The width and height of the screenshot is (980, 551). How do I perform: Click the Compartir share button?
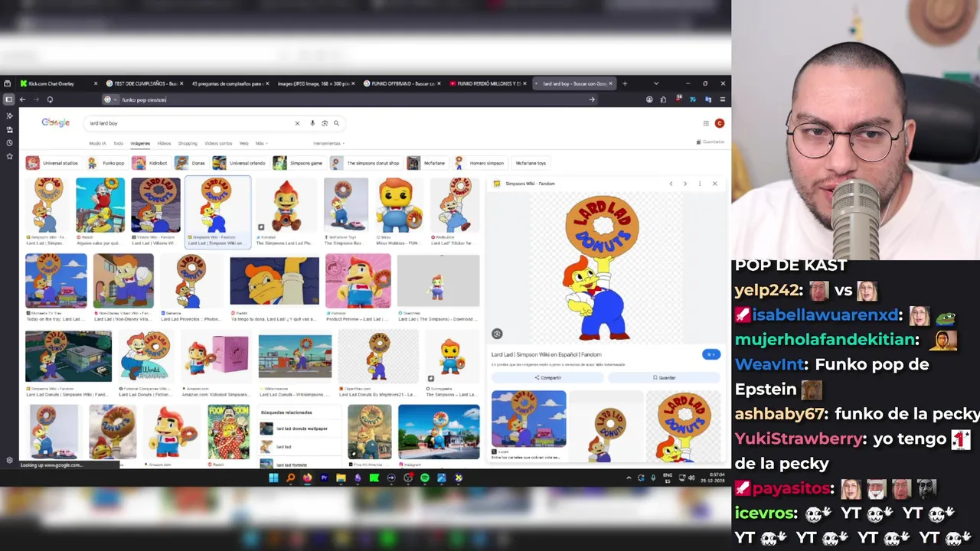click(547, 377)
